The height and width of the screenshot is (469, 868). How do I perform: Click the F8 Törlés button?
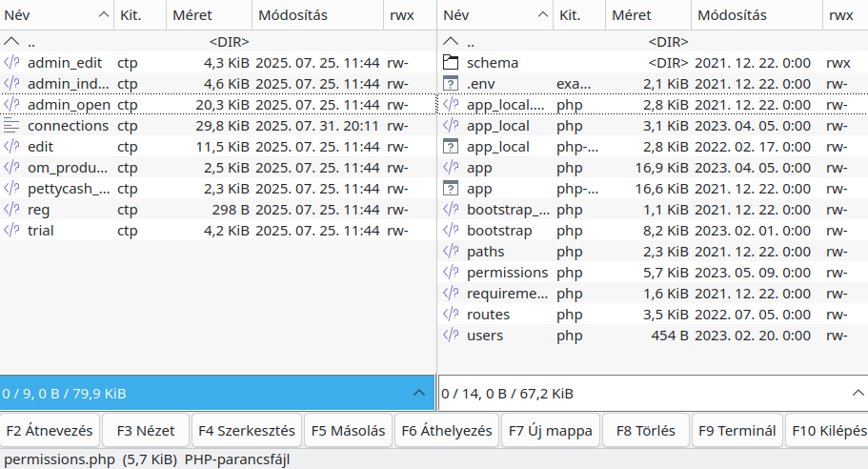click(646, 430)
